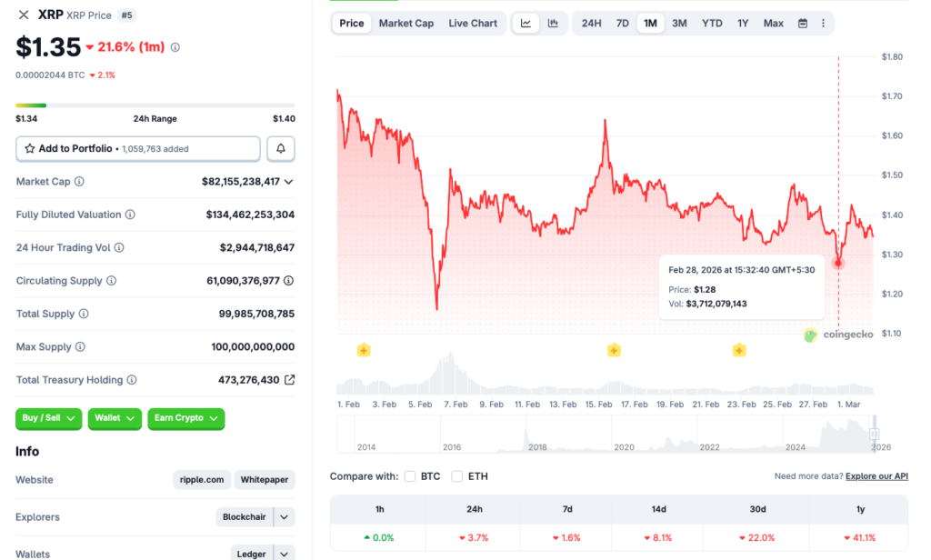Click Add to Portfolio button
Screen dimensions: 931x560
coord(137,148)
